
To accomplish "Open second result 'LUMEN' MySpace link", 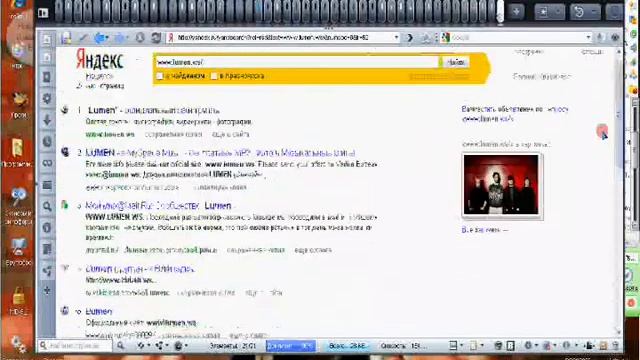I will click(x=220, y=153).
